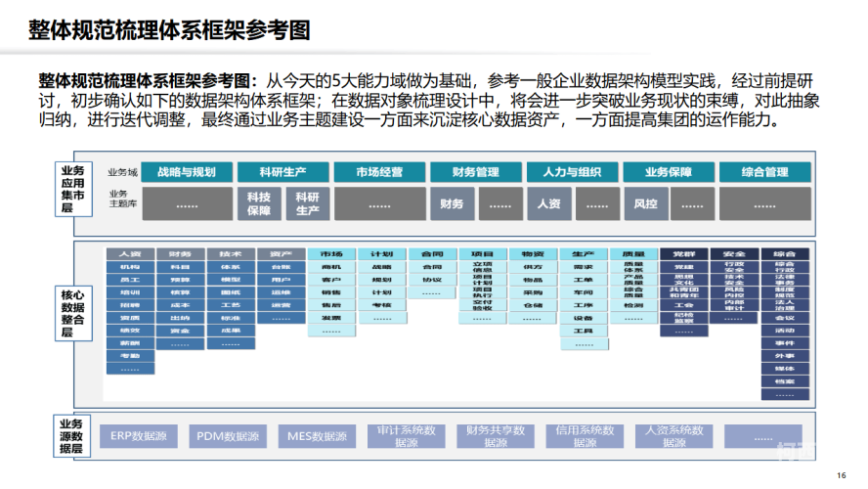
Task: Select the PDM数据源 box
Action: (228, 436)
